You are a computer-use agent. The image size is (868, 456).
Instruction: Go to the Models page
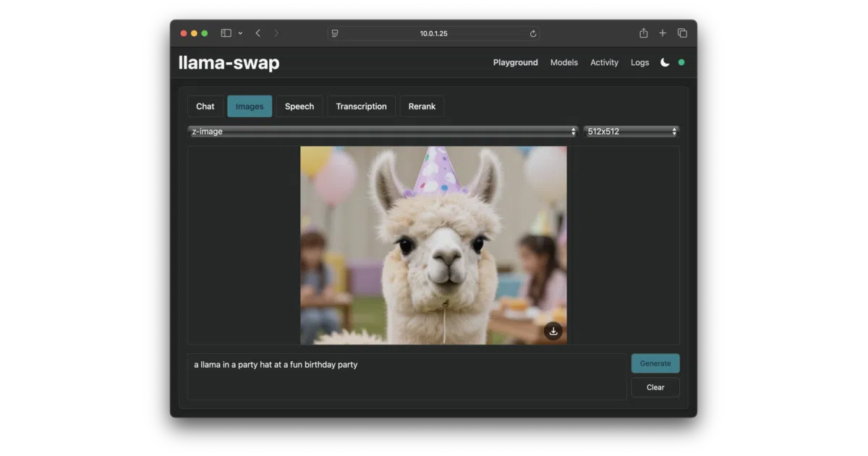pos(564,62)
